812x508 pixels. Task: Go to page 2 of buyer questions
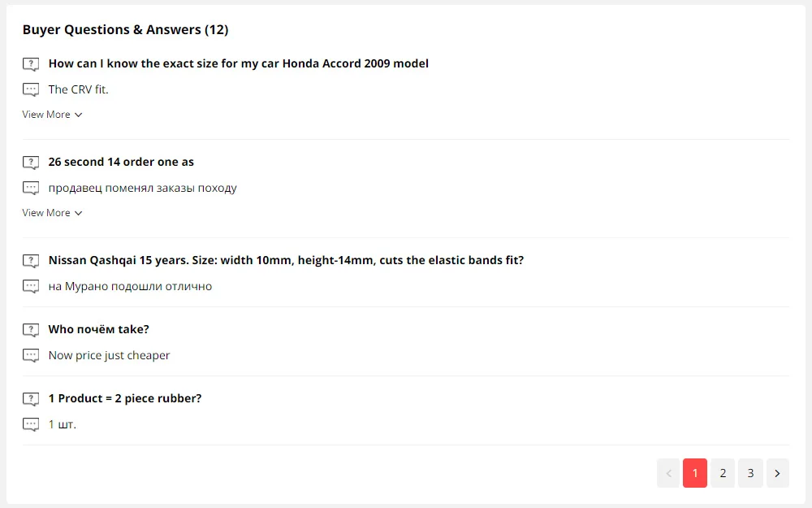(723, 473)
